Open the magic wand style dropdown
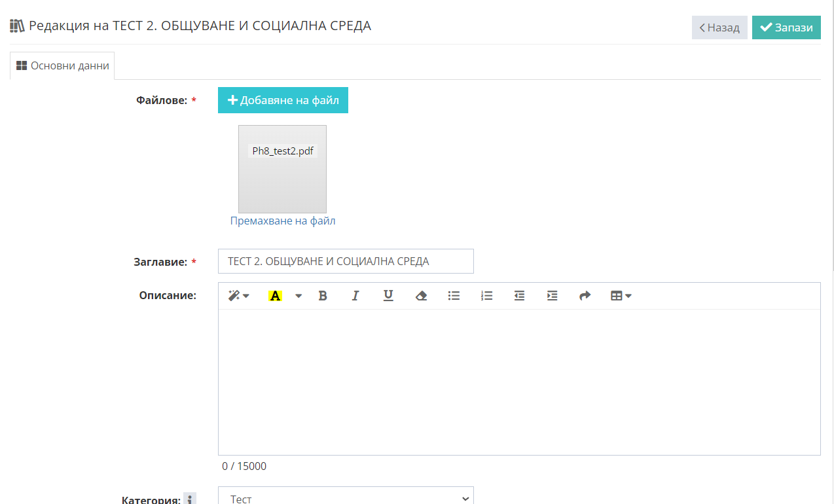The height and width of the screenshot is (504, 834). [238, 296]
